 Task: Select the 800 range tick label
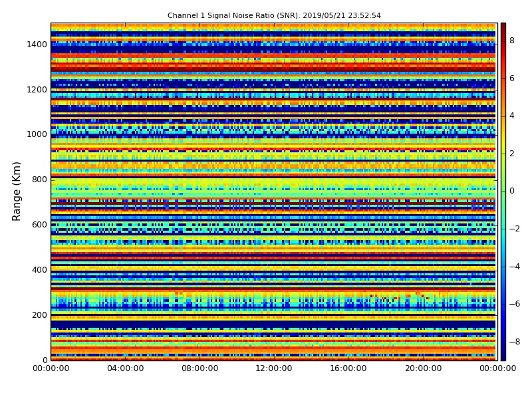pyautogui.click(x=39, y=180)
